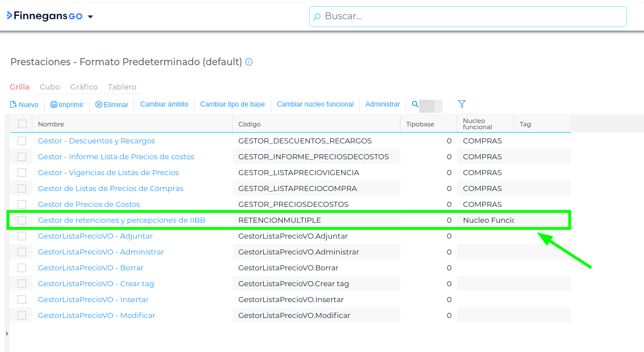Select the checkbox for Gestor de Precios de Costos
This screenshot has height=352, width=644.
click(x=22, y=204)
